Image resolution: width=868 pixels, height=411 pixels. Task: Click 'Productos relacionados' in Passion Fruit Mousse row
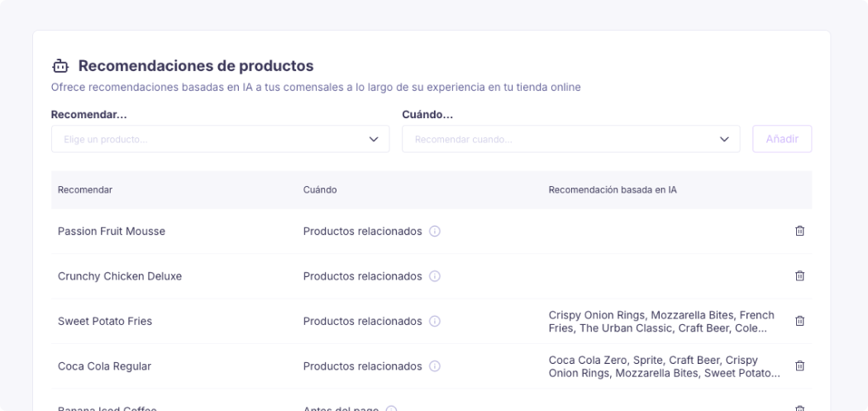(x=363, y=231)
